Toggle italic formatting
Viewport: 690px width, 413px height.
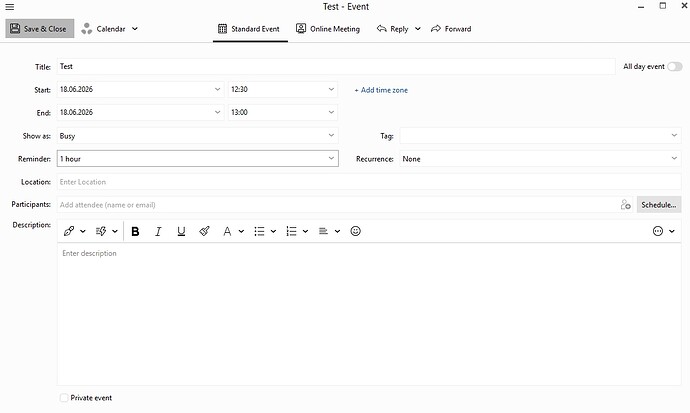click(158, 231)
